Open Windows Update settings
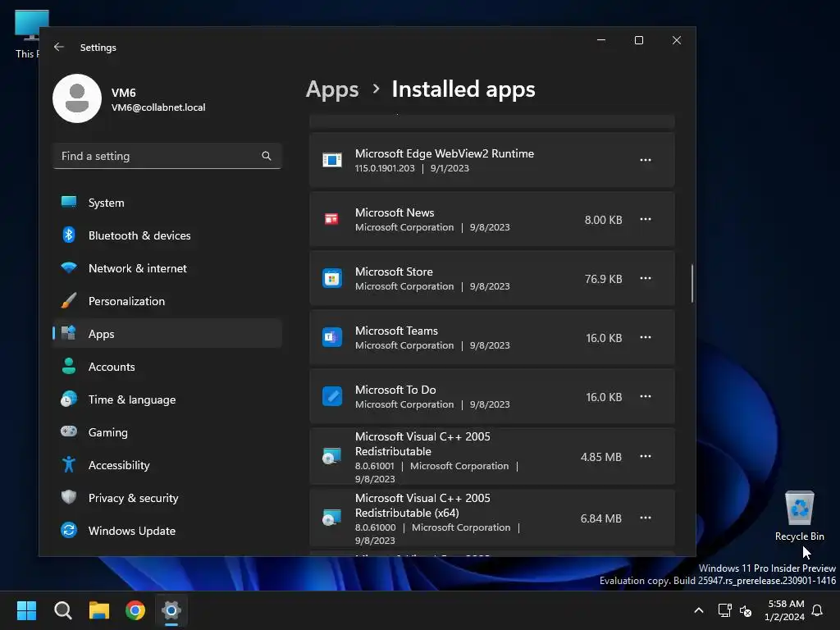Viewport: 840px width, 630px height. click(167, 531)
